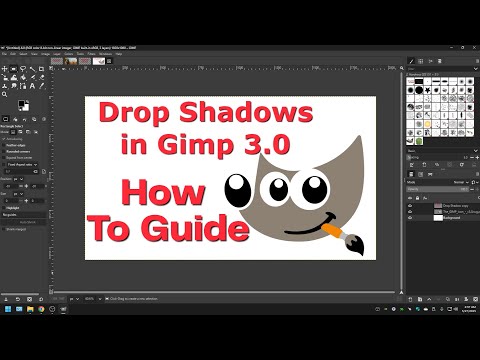480x360 pixels.
Task: Adjust the brush Spacing slider
Action: click(x=437, y=157)
